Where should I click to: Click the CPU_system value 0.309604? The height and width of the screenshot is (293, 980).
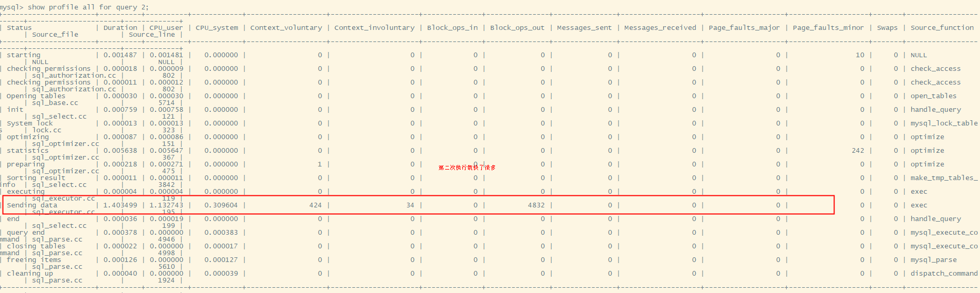221,205
